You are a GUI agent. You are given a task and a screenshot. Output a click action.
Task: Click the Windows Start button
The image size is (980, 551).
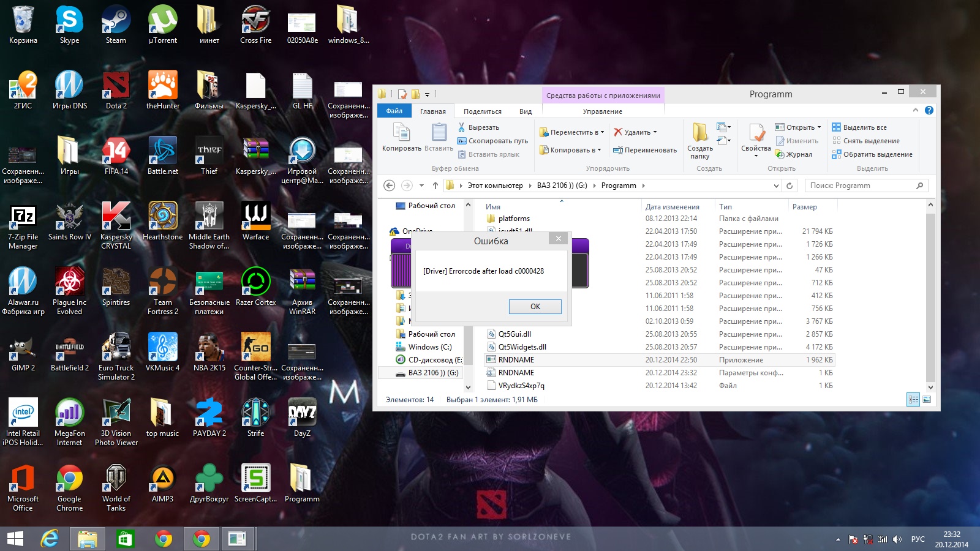coord(15,539)
